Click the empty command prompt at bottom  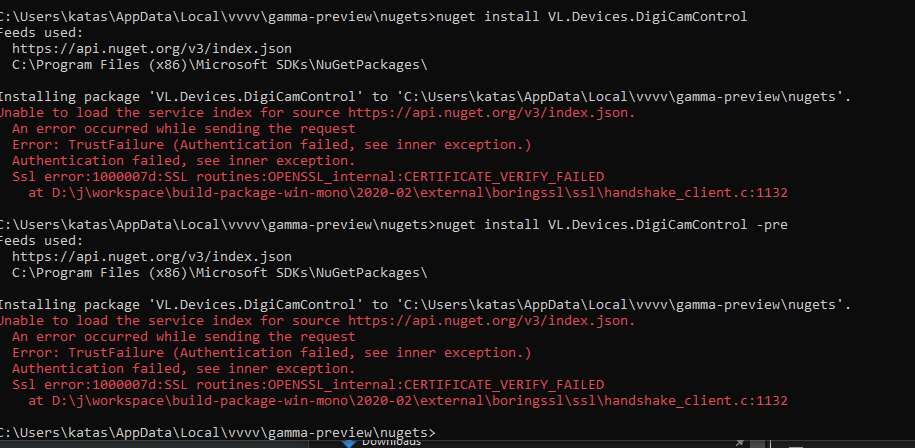(217, 433)
